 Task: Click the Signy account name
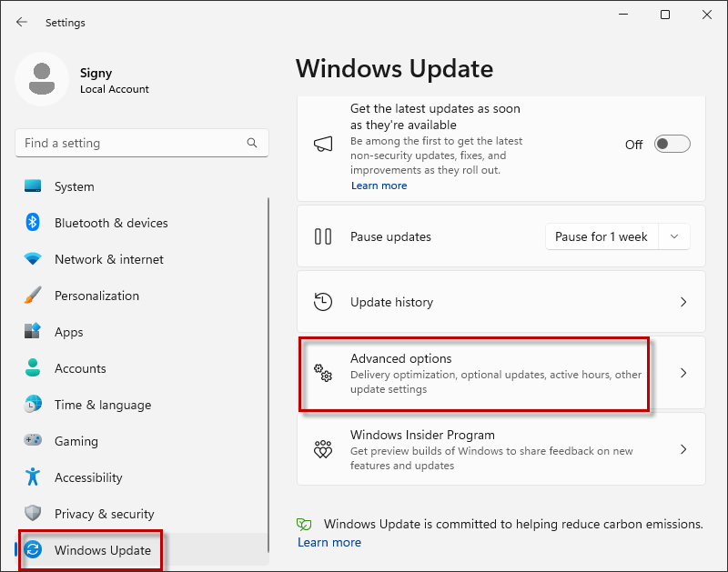96,73
